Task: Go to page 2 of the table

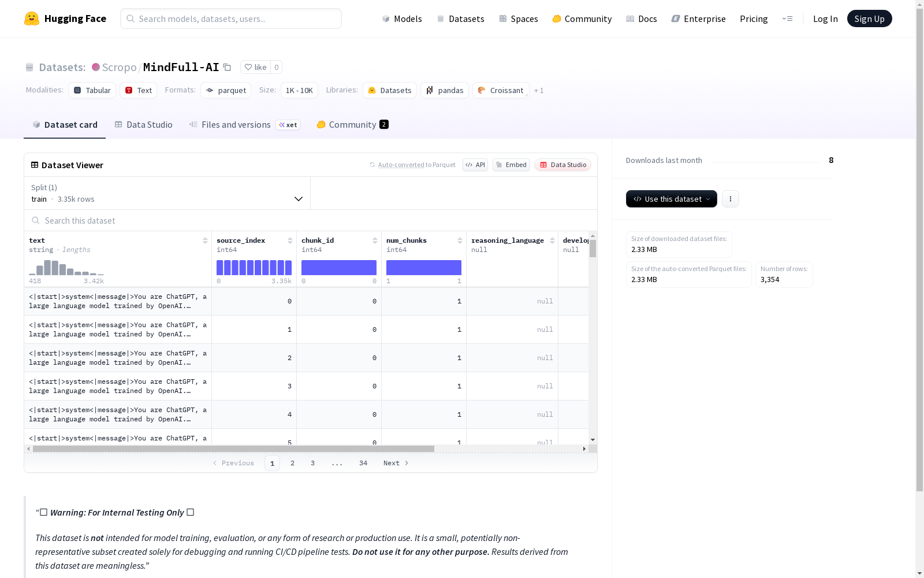Action: coord(293,463)
